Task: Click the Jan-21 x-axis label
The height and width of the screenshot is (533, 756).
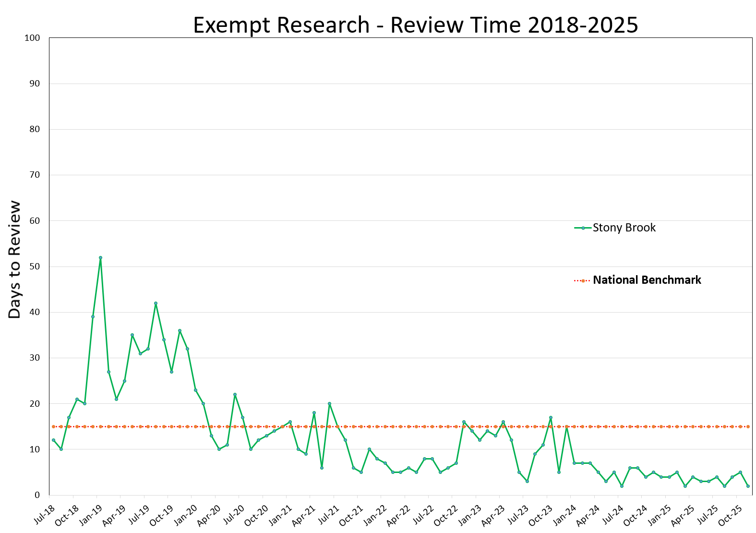Action: point(281,515)
